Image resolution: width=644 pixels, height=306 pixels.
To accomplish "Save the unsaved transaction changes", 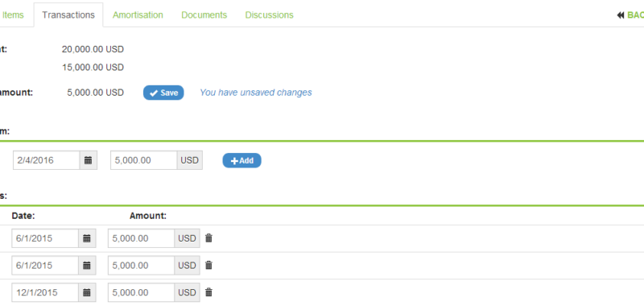I will click(x=163, y=93).
